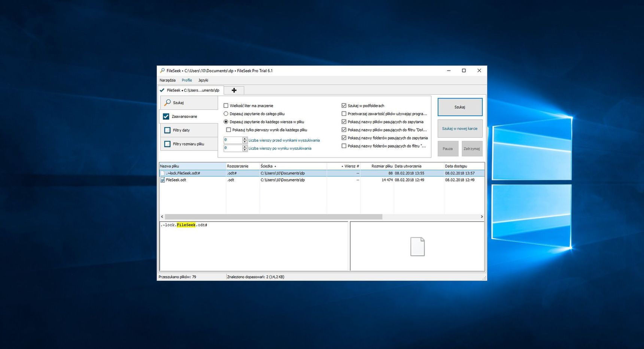Click the resize grip in status bar corner

[x=484, y=278]
